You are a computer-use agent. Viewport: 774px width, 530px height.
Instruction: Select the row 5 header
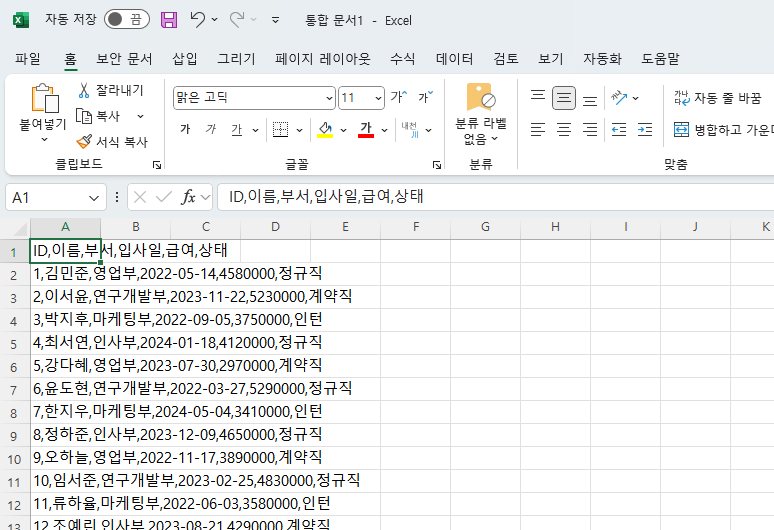coord(14,344)
